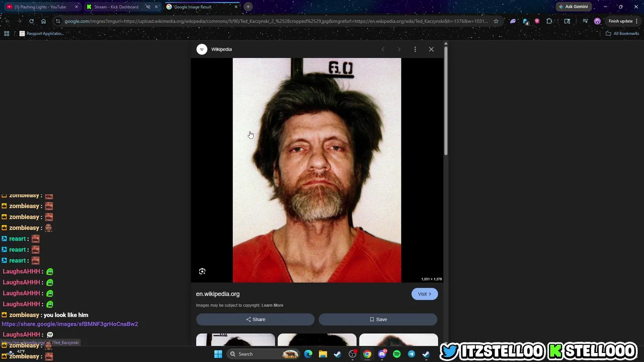Open the en.wikipedia.org source link
This screenshot has width=644, height=362.
pos(218,294)
